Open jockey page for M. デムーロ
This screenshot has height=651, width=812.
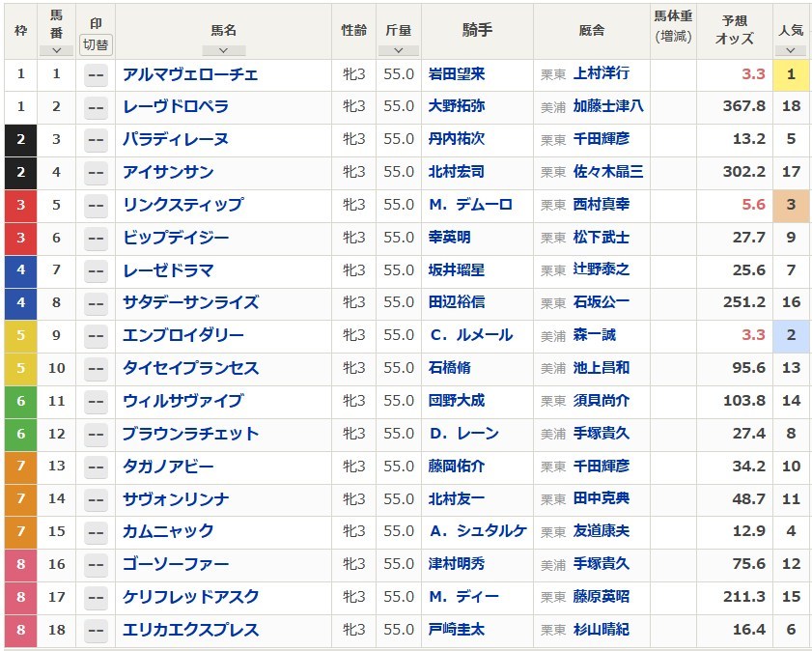click(471, 205)
